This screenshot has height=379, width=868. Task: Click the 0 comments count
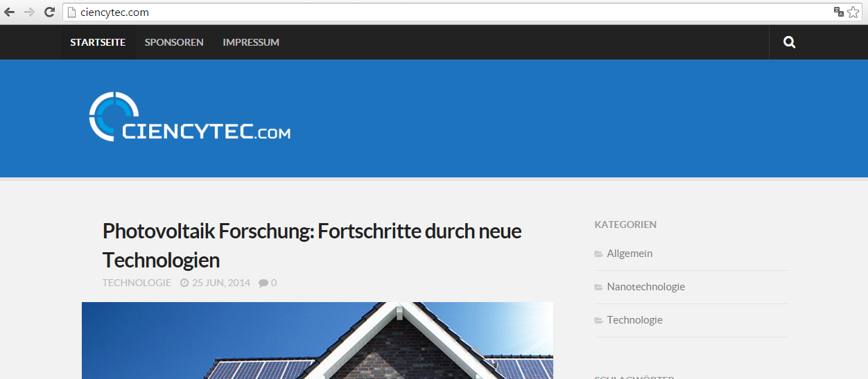click(x=274, y=283)
